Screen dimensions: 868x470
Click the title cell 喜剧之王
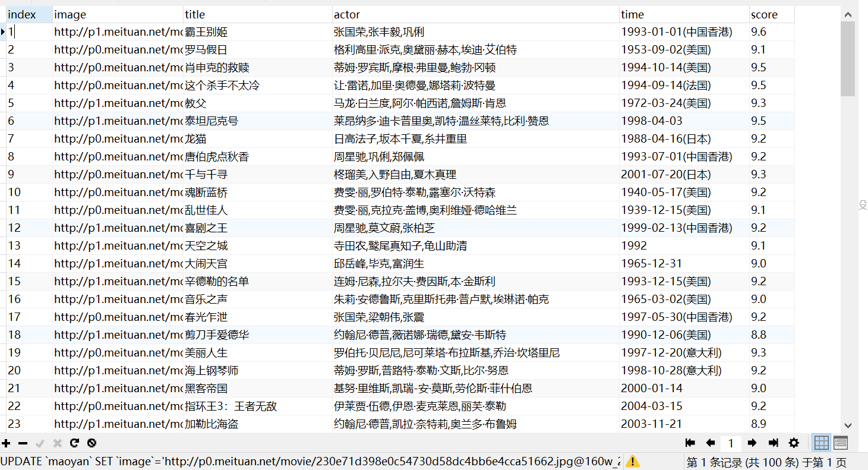(257, 228)
